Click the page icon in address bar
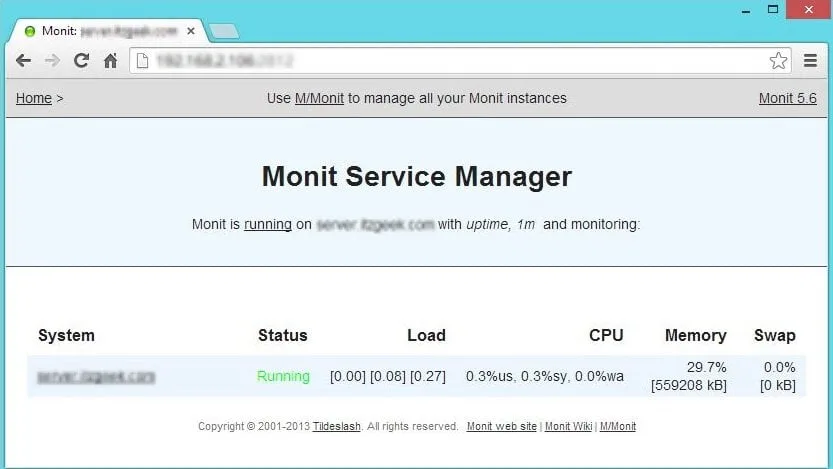Viewport: 833px width, 469px height. coord(142,61)
